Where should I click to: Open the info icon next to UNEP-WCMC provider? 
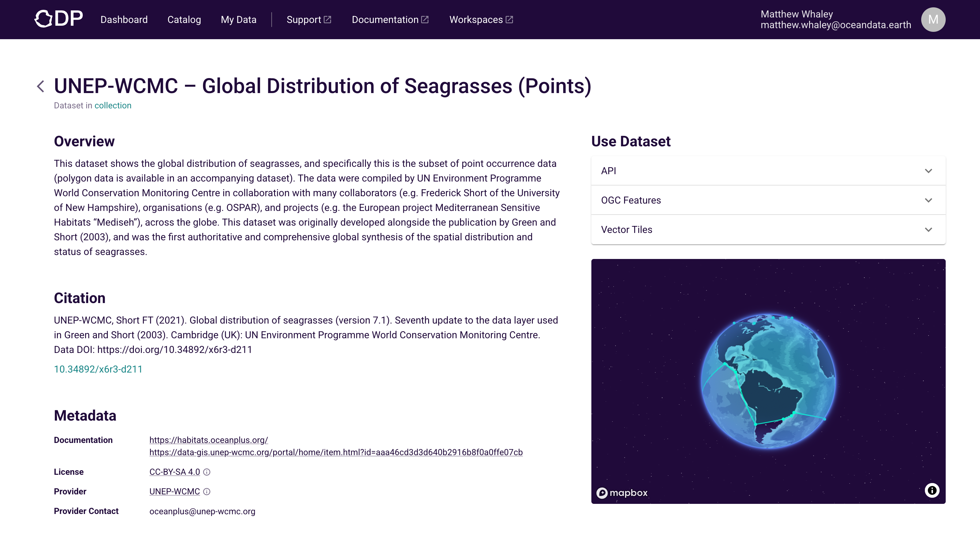tap(207, 492)
